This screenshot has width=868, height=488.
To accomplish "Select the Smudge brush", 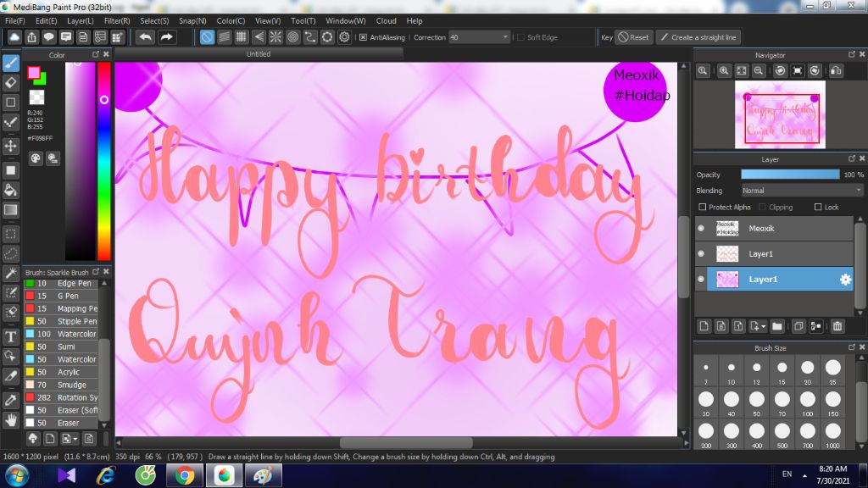I will tap(61, 385).
